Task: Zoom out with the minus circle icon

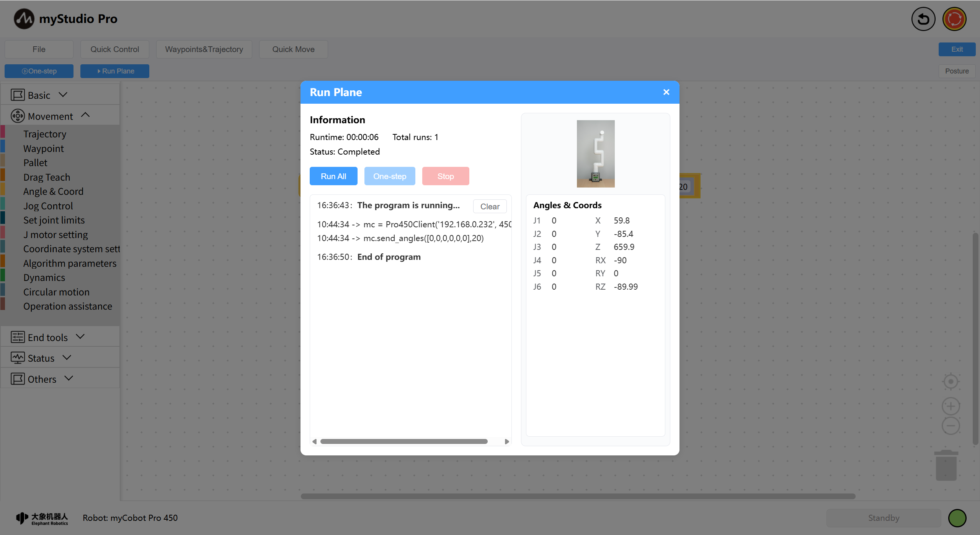Action: pyautogui.click(x=951, y=426)
